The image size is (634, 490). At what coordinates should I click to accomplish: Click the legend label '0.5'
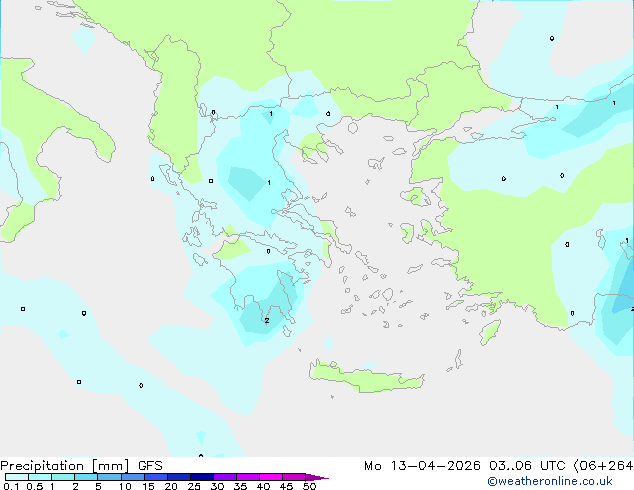click(x=35, y=486)
